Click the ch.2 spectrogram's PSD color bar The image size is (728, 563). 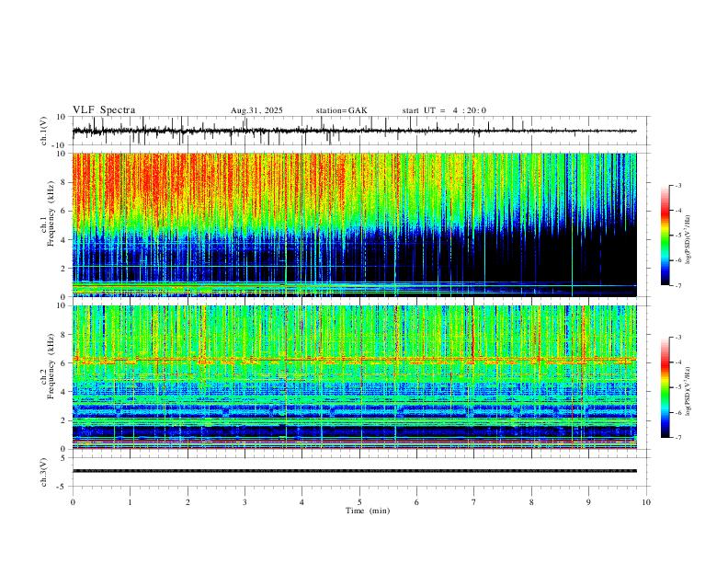coord(665,387)
